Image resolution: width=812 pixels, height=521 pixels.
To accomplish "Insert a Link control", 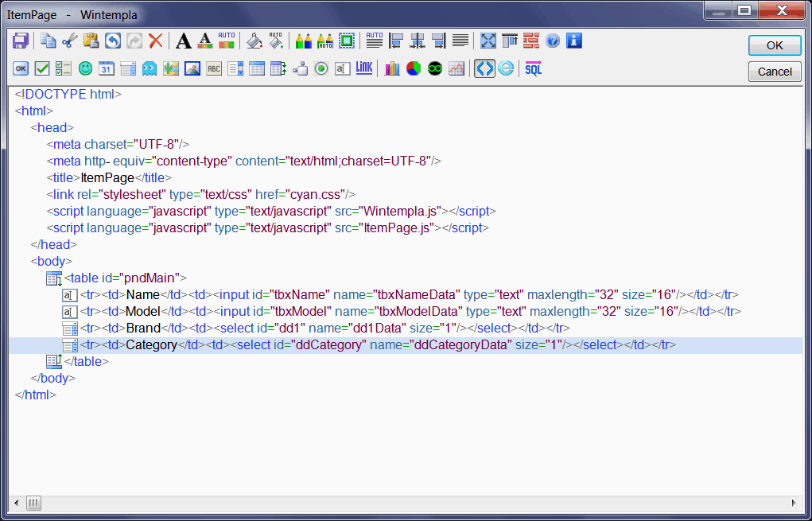I will 364,68.
